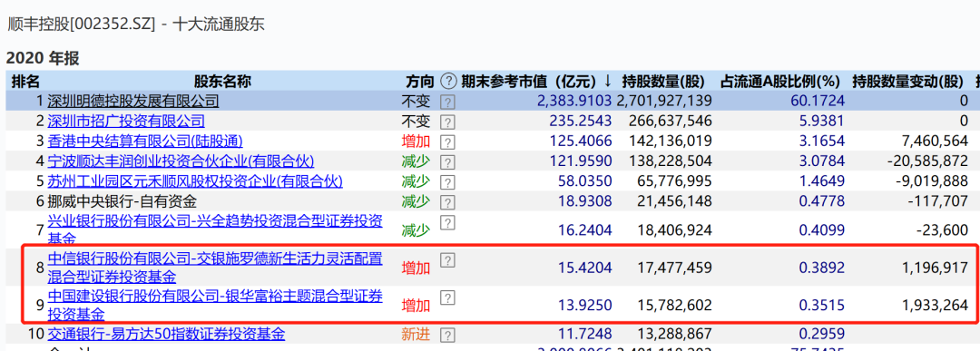This screenshot has height=351, width=980.
Task: Click question icon in 中信银行 交银施罗德 row
Action: click(447, 259)
